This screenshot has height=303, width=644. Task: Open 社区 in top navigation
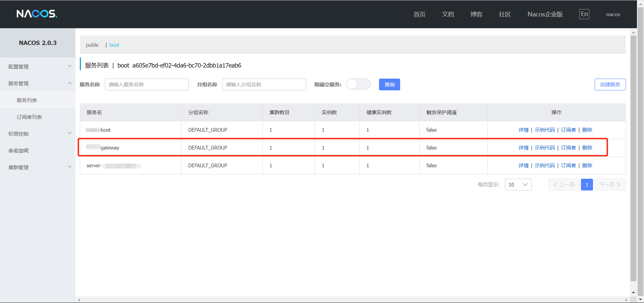[x=505, y=14]
